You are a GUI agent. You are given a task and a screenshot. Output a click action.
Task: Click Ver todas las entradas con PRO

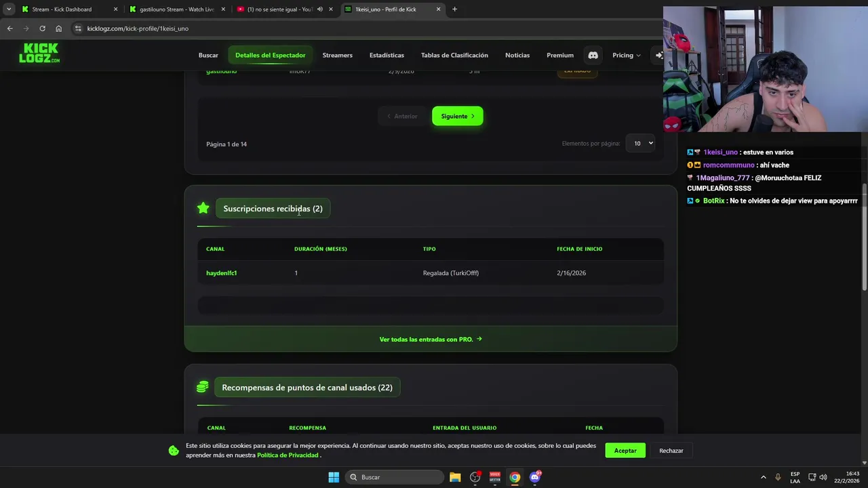(431, 339)
